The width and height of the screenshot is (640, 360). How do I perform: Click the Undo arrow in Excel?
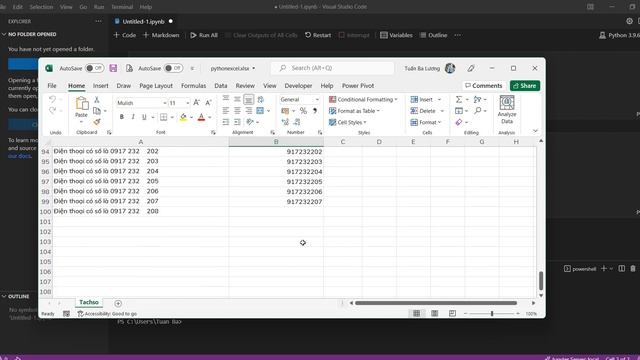[52, 100]
